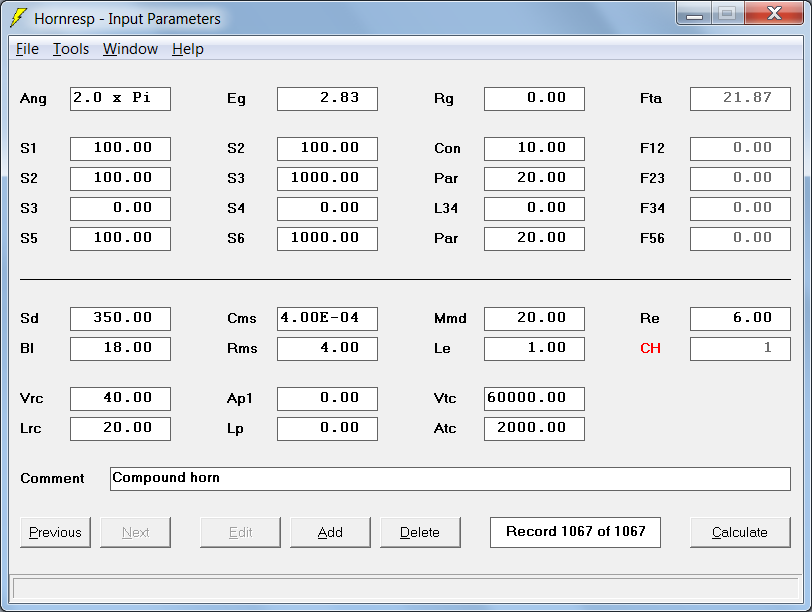This screenshot has height=612, width=812.
Task: Click the Re field with 6.00
Action: (740, 319)
